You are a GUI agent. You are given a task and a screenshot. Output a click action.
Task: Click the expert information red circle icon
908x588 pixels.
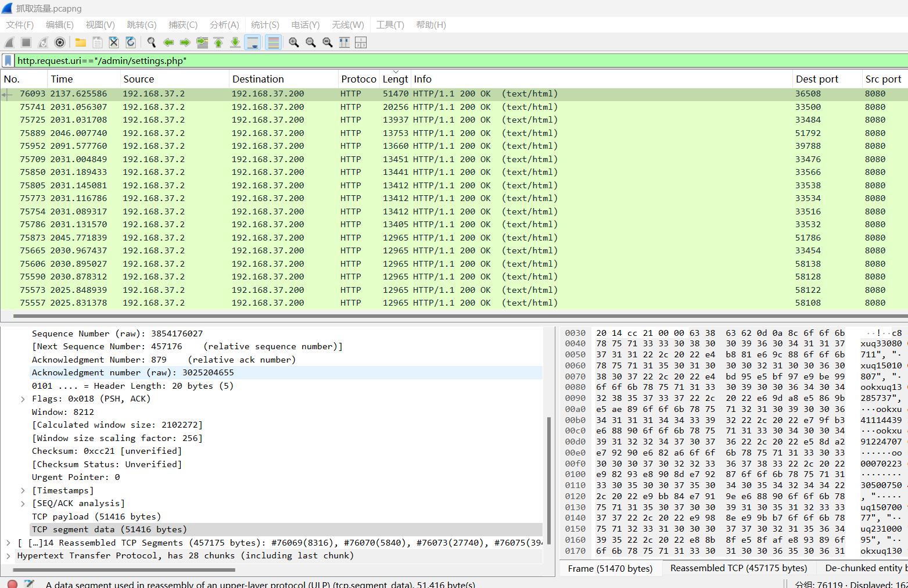click(12, 583)
